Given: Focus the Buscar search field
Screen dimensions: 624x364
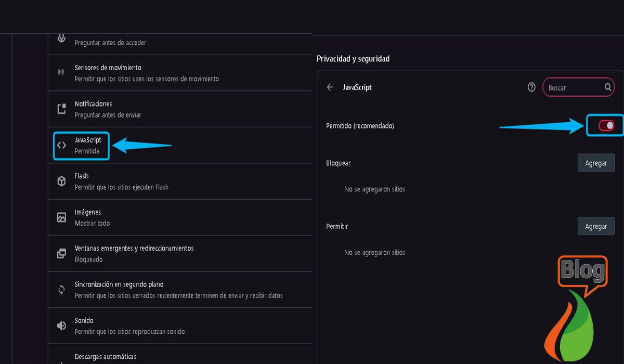Looking at the screenshot, I should [x=579, y=87].
